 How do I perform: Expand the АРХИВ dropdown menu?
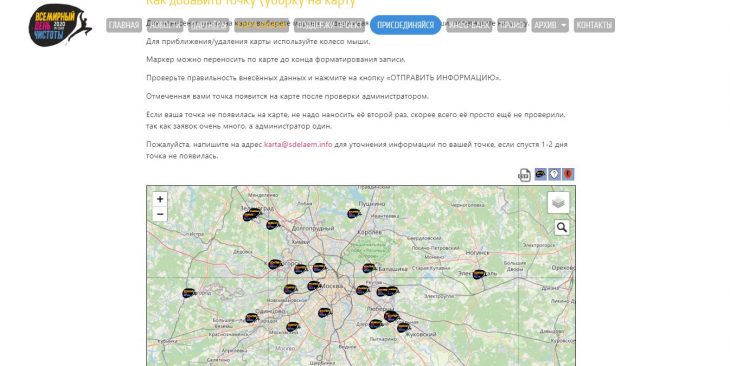(x=550, y=25)
